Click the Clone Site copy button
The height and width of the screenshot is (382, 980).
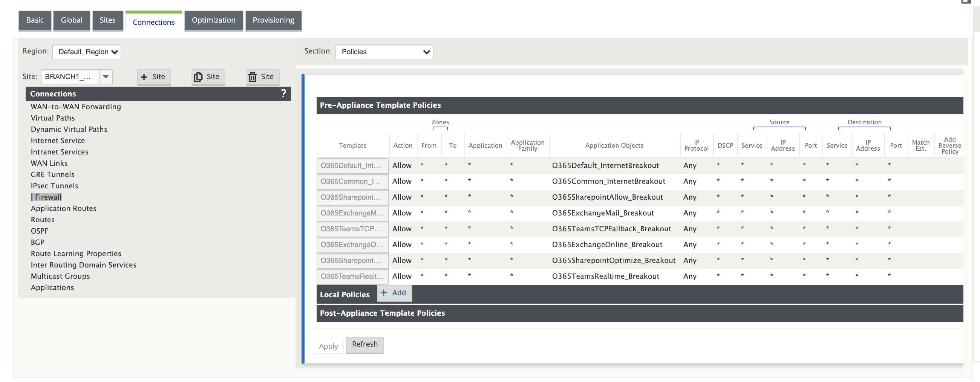208,77
